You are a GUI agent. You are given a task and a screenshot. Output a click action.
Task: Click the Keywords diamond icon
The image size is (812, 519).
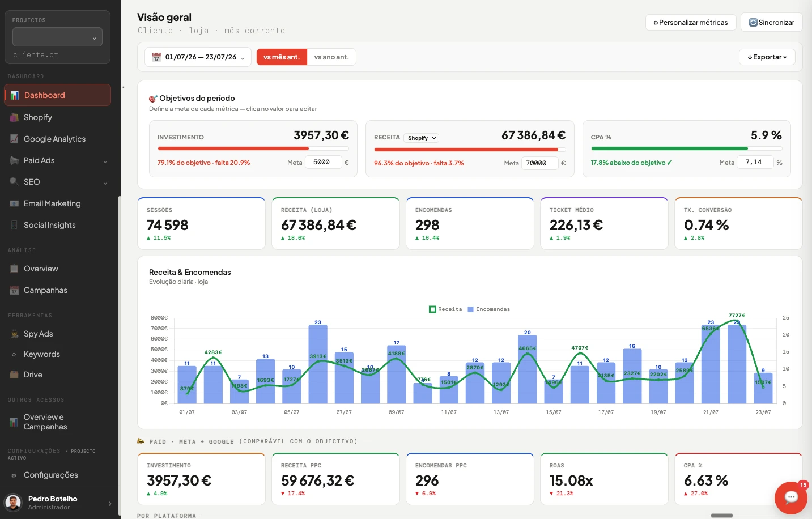(14, 354)
